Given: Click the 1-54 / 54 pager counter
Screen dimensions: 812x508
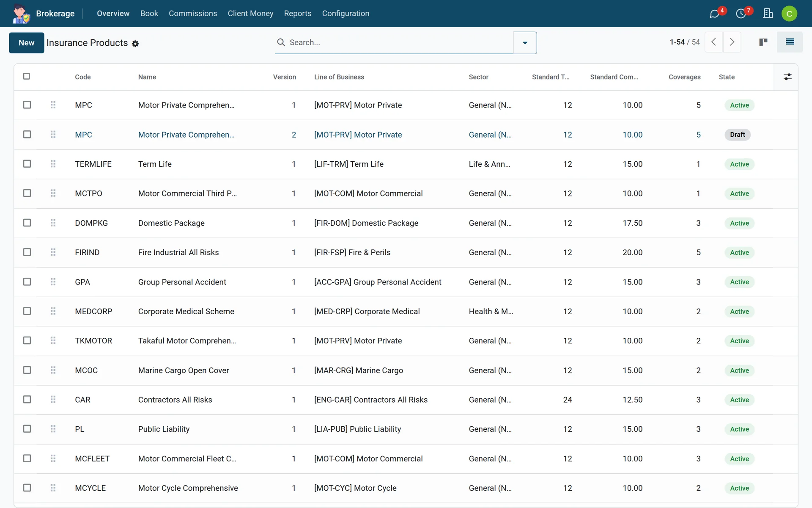Looking at the screenshot, I should (x=685, y=42).
